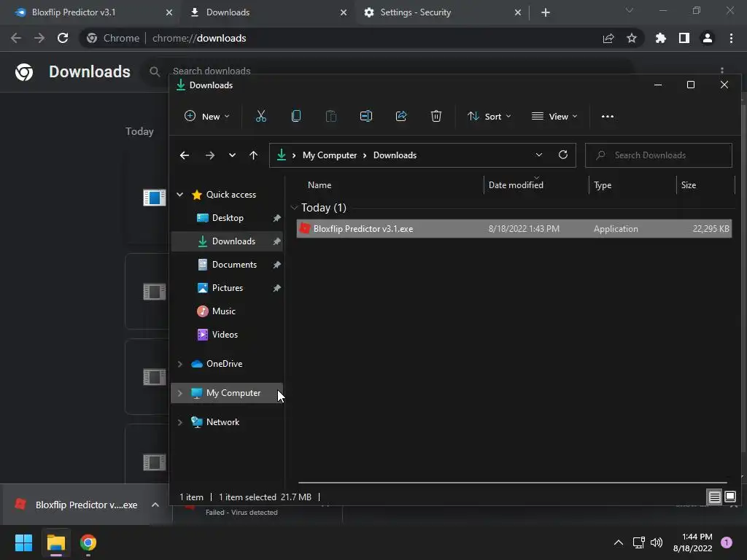Open Chrome side panel icon
Image resolution: width=747 pixels, height=560 pixels.
pyautogui.click(x=684, y=38)
